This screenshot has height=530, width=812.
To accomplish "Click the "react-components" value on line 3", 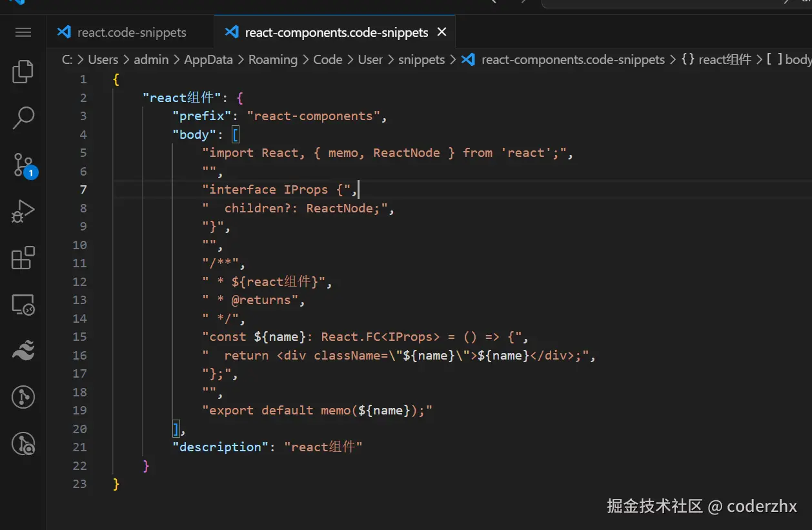I will tap(313, 116).
